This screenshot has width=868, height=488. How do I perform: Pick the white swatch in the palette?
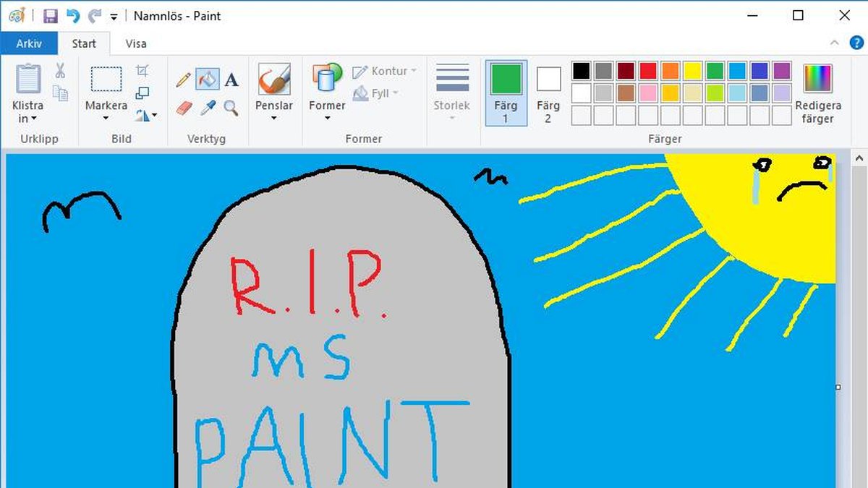pos(582,93)
